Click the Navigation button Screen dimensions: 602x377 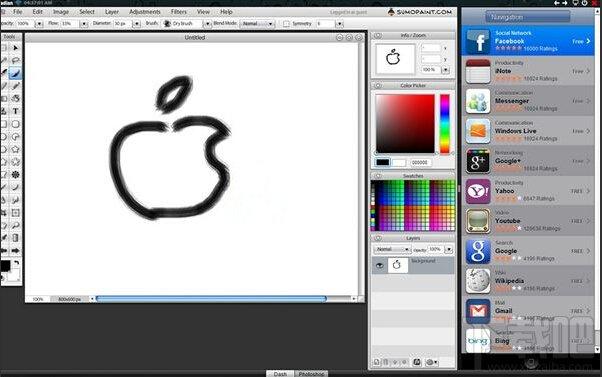(528, 17)
